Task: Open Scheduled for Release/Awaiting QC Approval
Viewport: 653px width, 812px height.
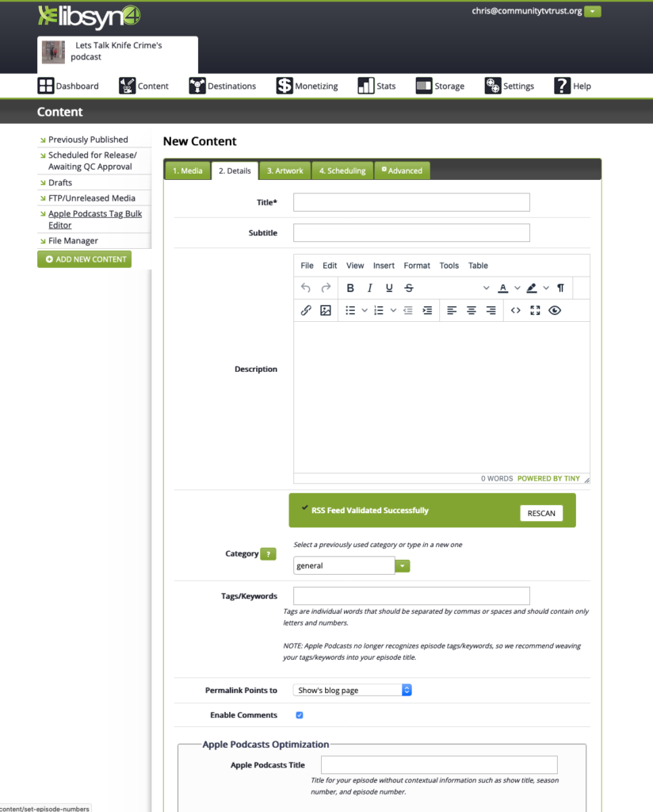Action: point(93,160)
